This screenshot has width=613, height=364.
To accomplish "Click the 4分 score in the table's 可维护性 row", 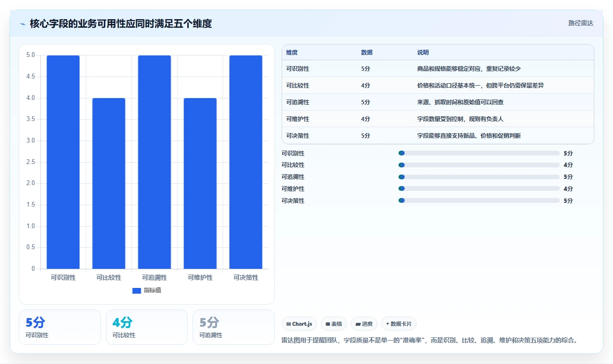I will click(x=365, y=119).
